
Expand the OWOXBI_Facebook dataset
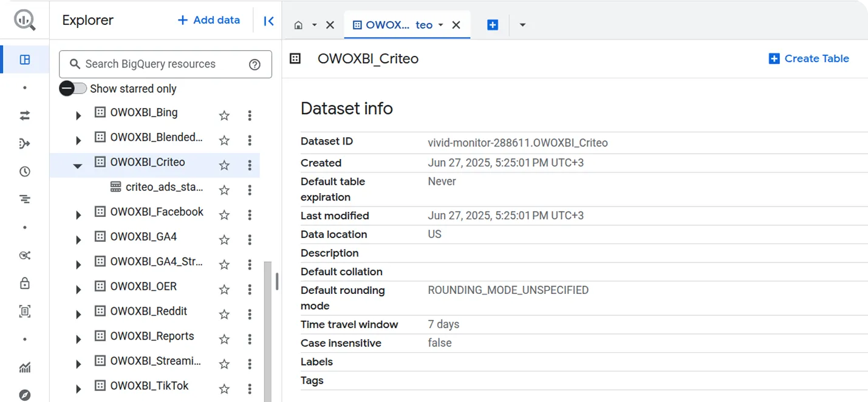click(x=78, y=215)
